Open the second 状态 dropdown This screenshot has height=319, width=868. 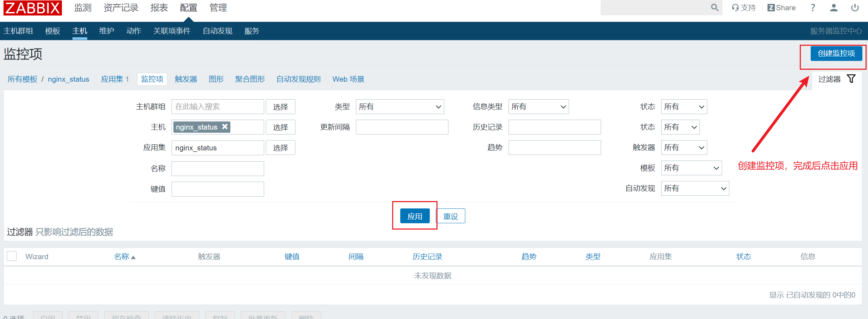680,127
